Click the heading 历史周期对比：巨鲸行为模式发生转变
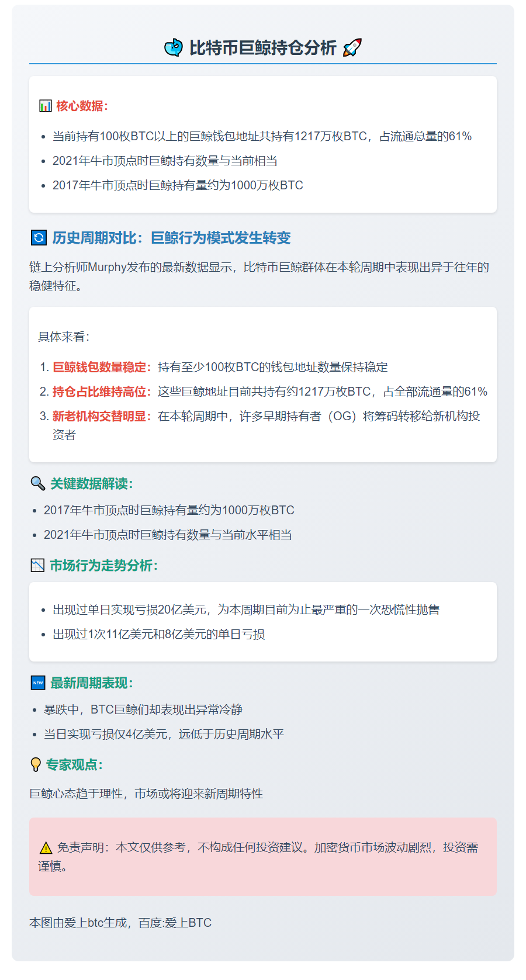 pos(171,238)
